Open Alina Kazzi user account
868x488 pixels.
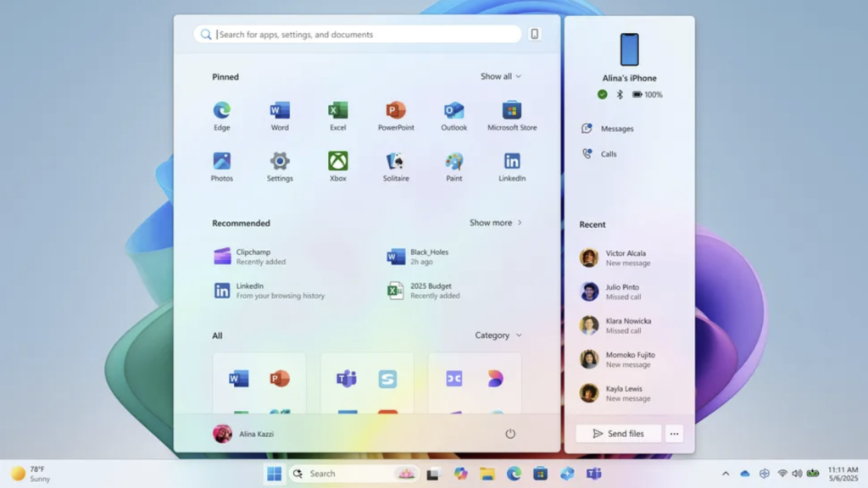click(243, 434)
